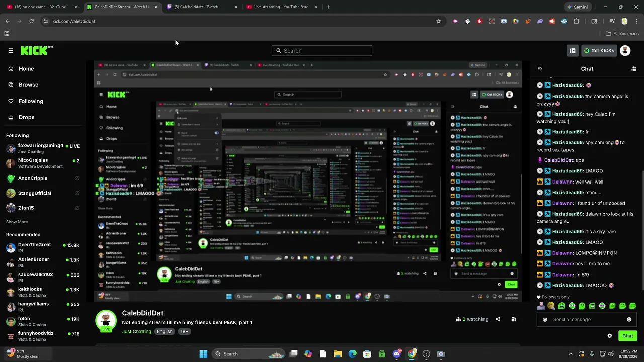Image resolution: width=644 pixels, height=362 pixels.
Task: Open DeenTheGreat recommended stream
Action: coord(43,247)
